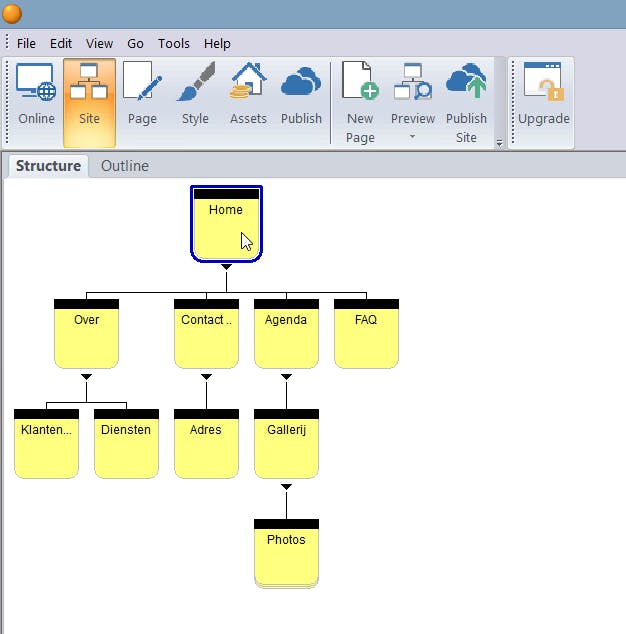Select the Gallerij page node
626x634 pixels.
[x=286, y=444]
